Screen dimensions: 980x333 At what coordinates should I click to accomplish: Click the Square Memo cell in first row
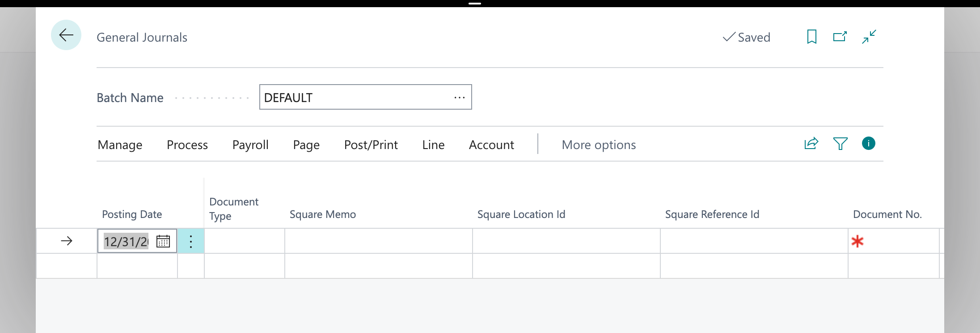[378, 241]
